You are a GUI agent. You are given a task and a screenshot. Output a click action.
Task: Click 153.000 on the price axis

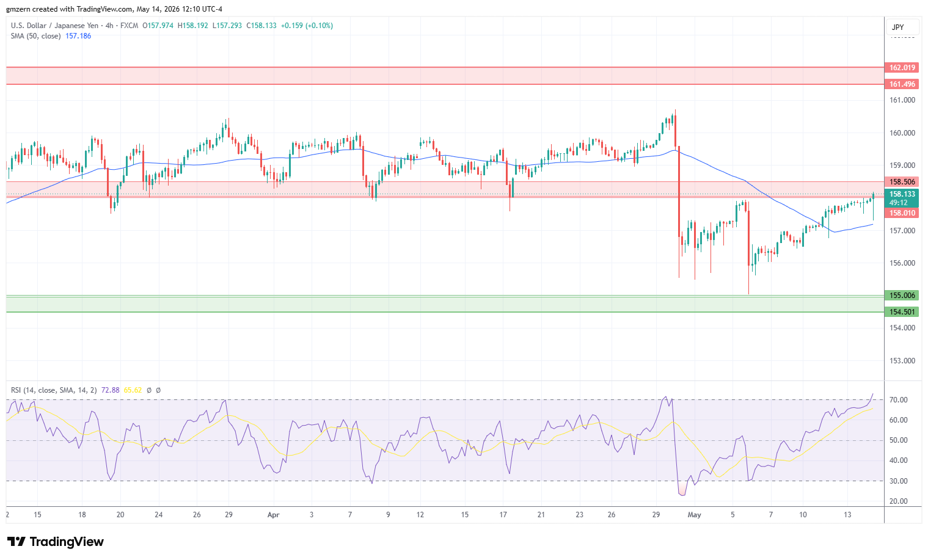click(x=902, y=361)
